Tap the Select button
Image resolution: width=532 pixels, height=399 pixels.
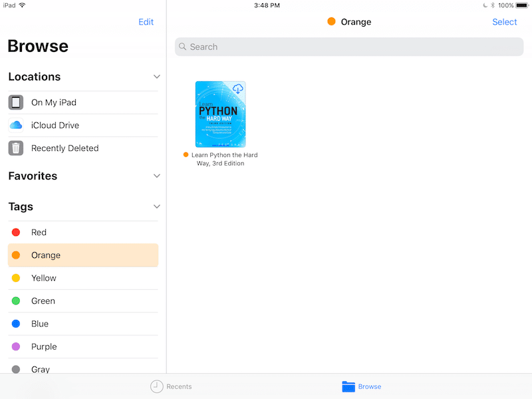click(x=505, y=22)
